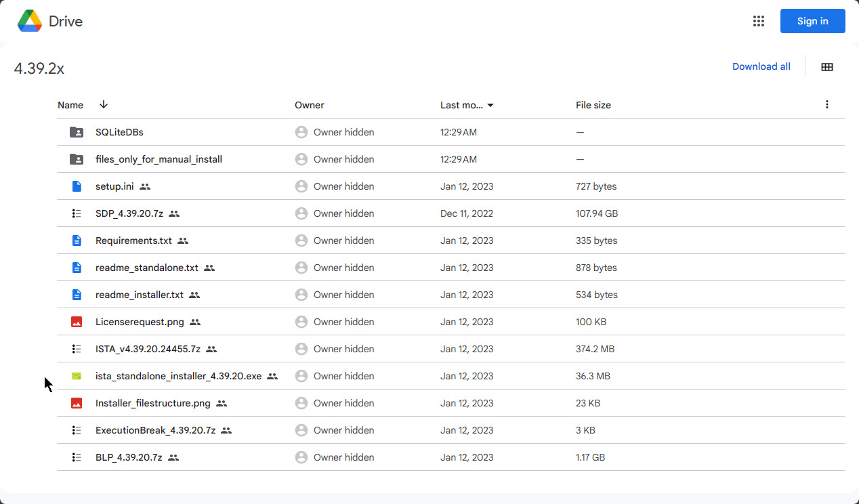The width and height of the screenshot is (859, 504).
Task: Click the Google Drive logo
Action: 30,21
